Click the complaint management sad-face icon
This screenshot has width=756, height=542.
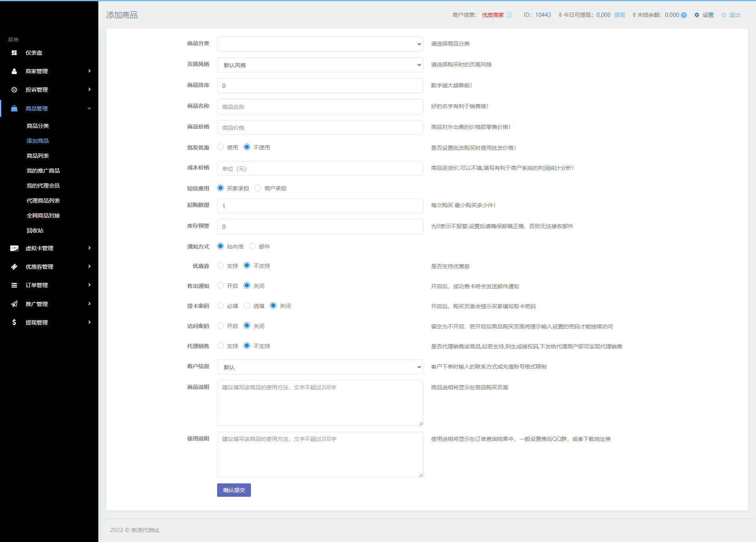point(14,90)
